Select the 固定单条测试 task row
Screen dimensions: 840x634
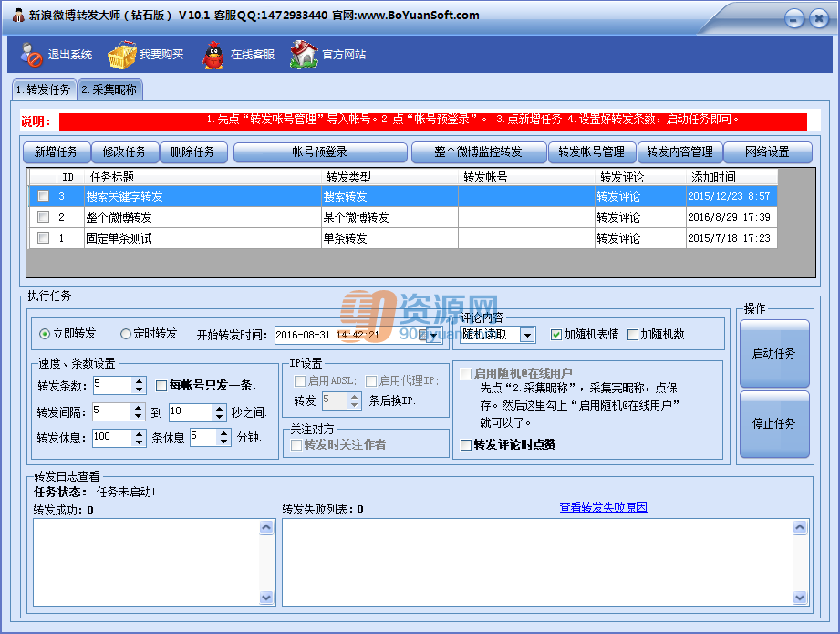coord(403,238)
